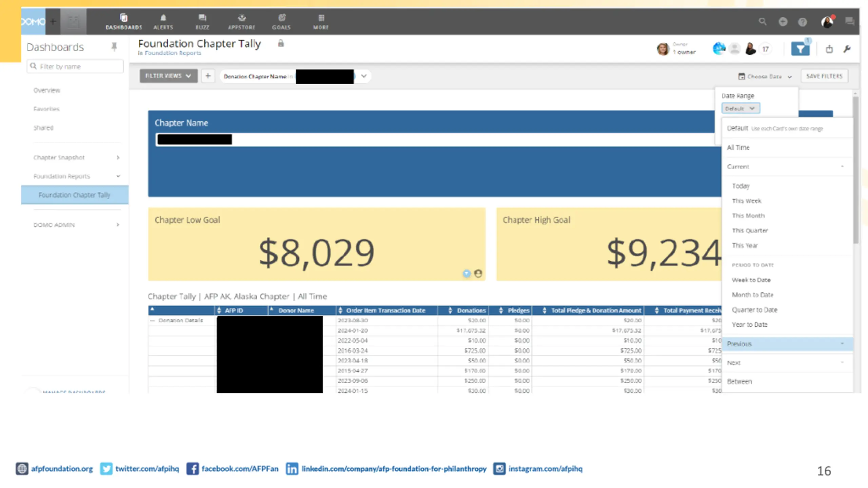Select Today date range
Viewport: 868px width, 488px height.
click(x=741, y=186)
